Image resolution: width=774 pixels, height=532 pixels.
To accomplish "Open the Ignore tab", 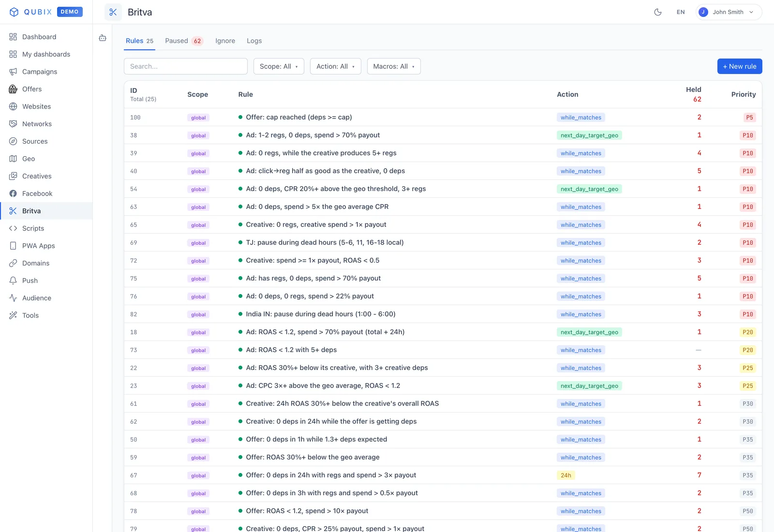I will 225,41.
